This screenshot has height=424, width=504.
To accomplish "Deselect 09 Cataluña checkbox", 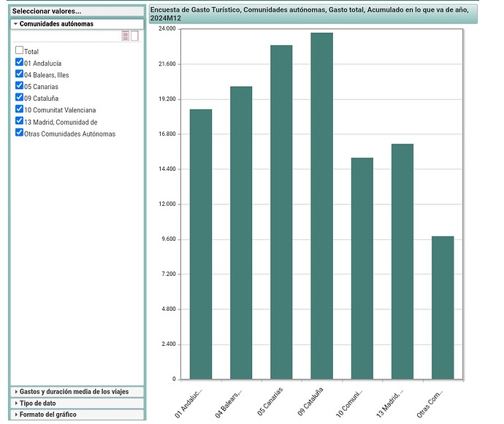I will click(19, 98).
